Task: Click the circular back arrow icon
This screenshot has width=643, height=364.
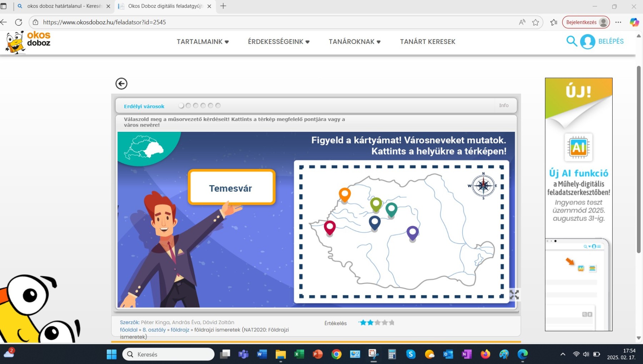Action: pyautogui.click(x=121, y=84)
